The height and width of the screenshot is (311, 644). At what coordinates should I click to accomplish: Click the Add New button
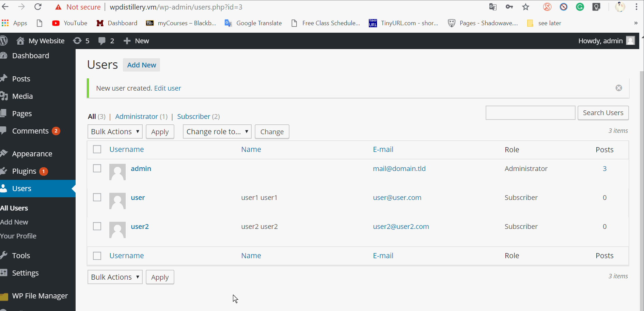tap(141, 65)
